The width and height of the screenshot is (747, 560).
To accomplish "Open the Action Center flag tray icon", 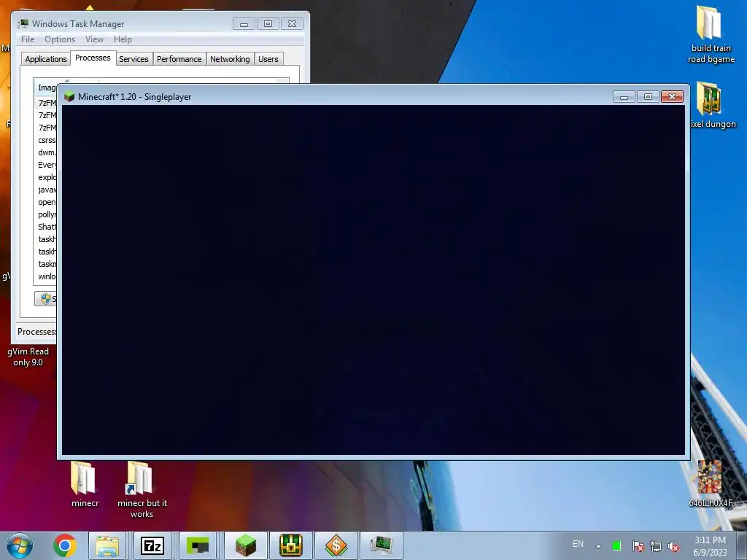I will point(638,545).
